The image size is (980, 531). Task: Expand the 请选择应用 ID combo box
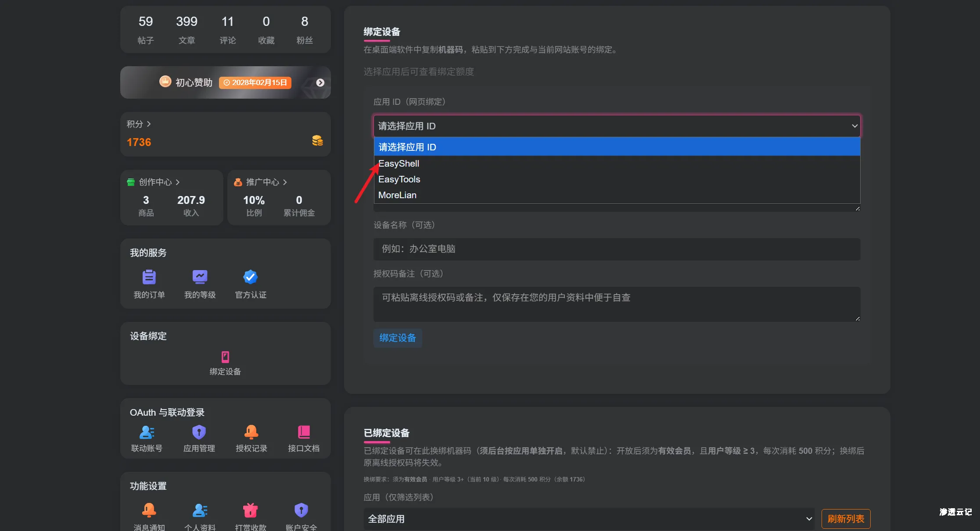617,126
